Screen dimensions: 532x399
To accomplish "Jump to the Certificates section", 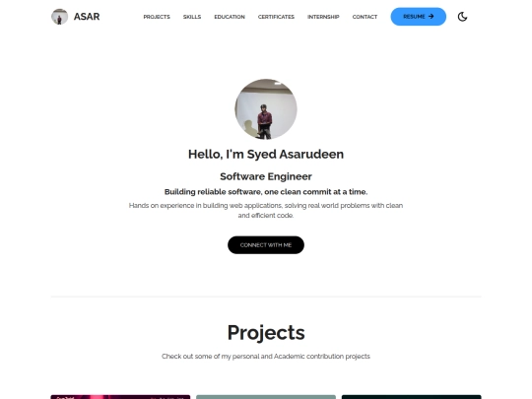I will (276, 17).
